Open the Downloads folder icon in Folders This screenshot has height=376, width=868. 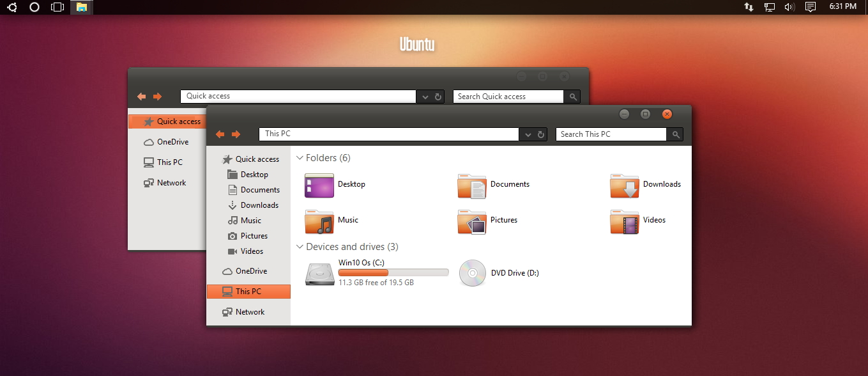coord(625,185)
